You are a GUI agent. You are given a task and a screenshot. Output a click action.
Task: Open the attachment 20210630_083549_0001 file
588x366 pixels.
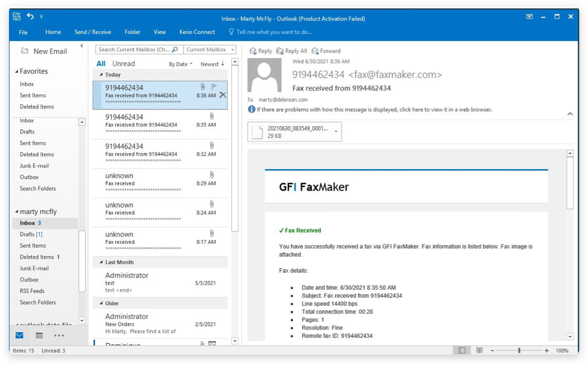point(290,132)
